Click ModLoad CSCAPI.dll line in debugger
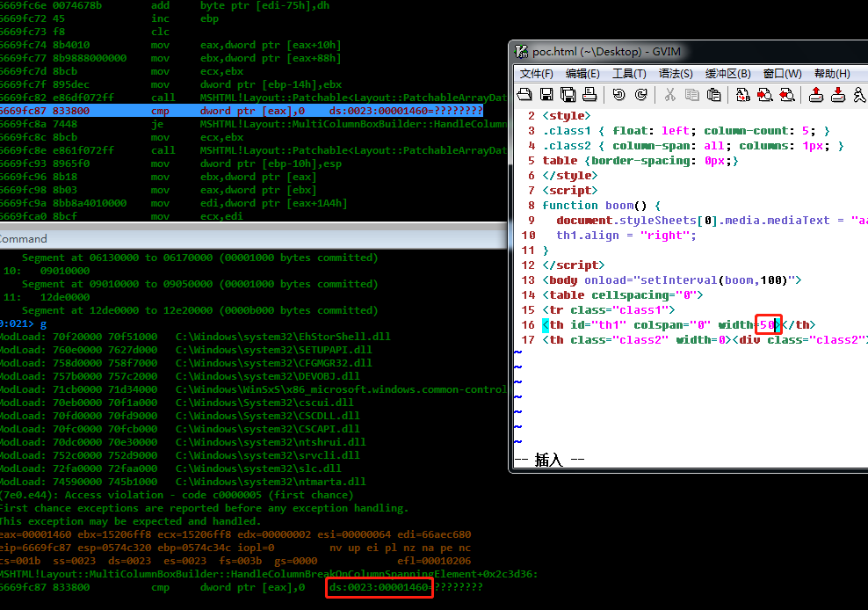This screenshot has height=610, width=868. click(180, 429)
